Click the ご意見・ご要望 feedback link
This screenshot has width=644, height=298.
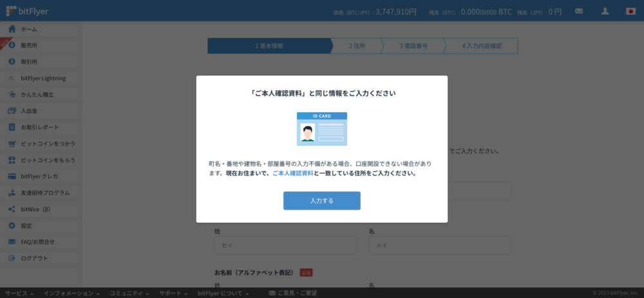tap(292, 293)
